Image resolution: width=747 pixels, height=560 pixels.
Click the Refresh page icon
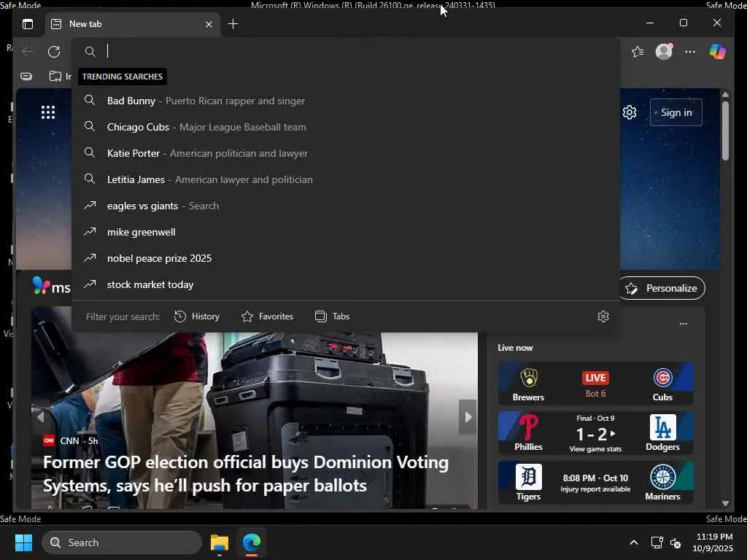[x=54, y=52]
